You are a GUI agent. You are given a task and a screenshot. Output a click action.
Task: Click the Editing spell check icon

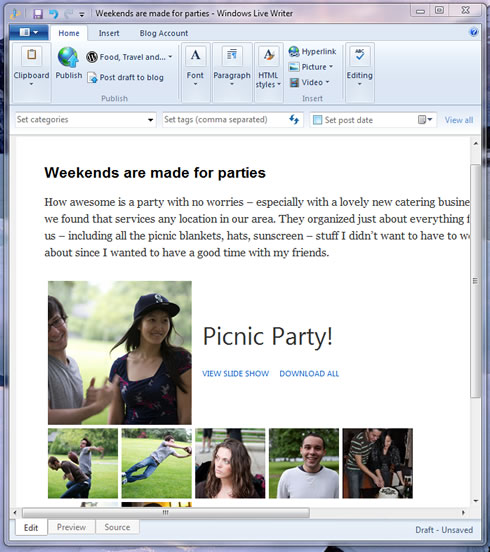pos(359,56)
